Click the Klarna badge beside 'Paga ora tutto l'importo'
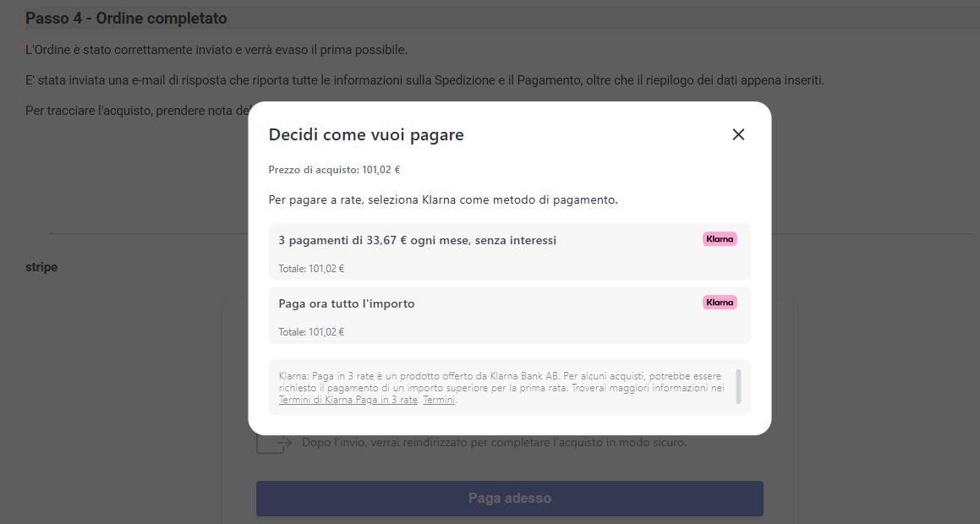The height and width of the screenshot is (524, 980). pyautogui.click(x=720, y=302)
